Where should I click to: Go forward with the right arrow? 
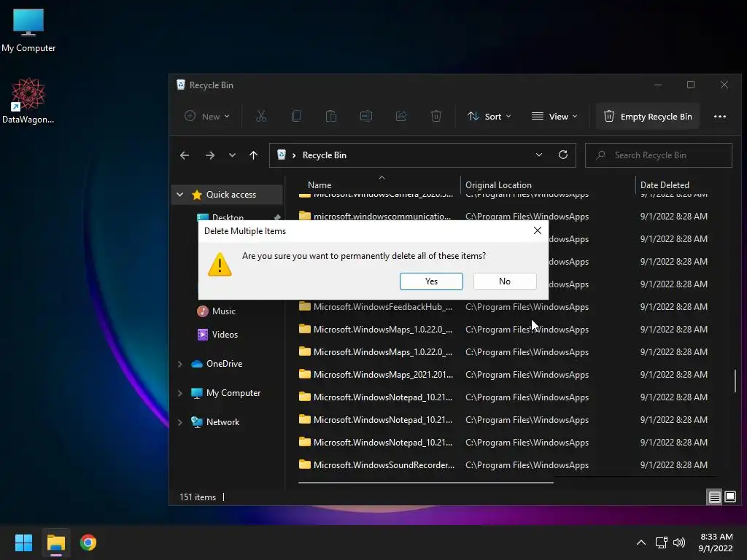pyautogui.click(x=209, y=155)
